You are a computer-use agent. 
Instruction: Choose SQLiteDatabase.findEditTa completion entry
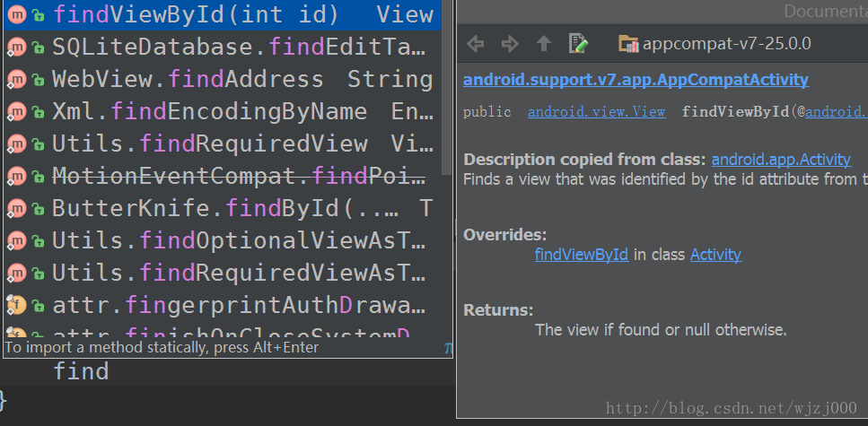(223, 48)
